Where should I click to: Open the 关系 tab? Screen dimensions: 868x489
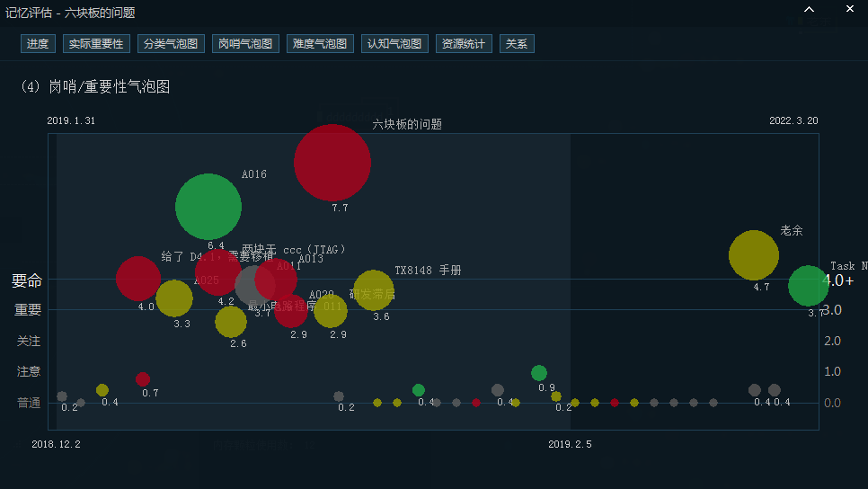[517, 43]
